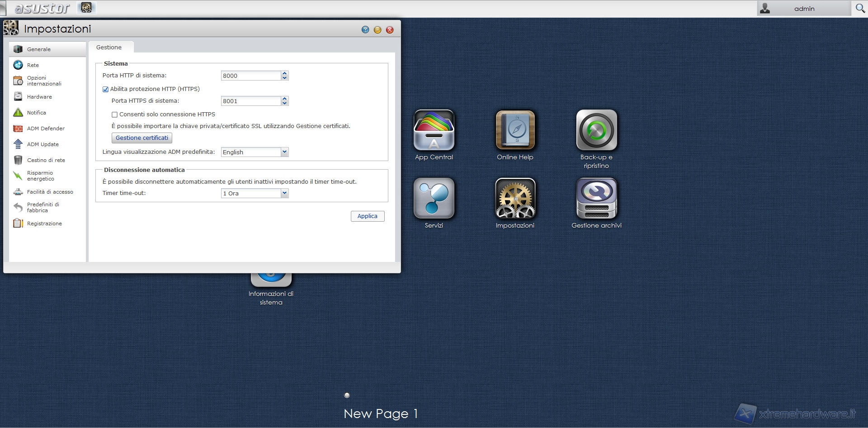Switch to the Gestione tab
This screenshot has width=868, height=428.
109,48
